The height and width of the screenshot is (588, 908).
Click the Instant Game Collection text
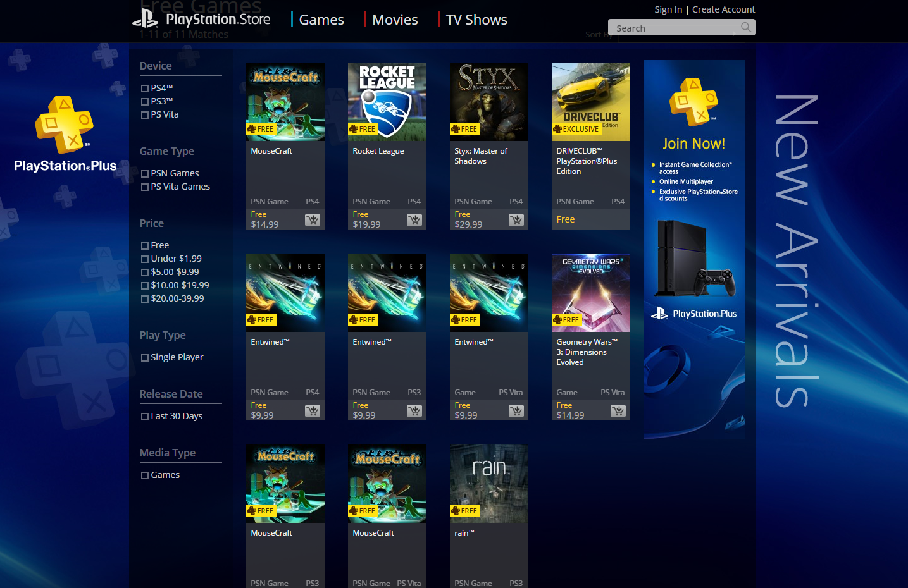pyautogui.click(x=695, y=168)
